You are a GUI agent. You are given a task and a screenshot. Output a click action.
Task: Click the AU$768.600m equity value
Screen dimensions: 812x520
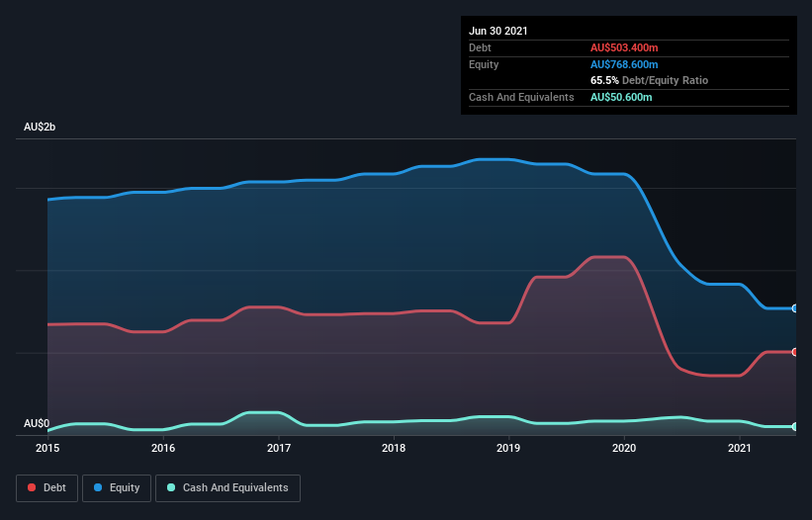624,64
